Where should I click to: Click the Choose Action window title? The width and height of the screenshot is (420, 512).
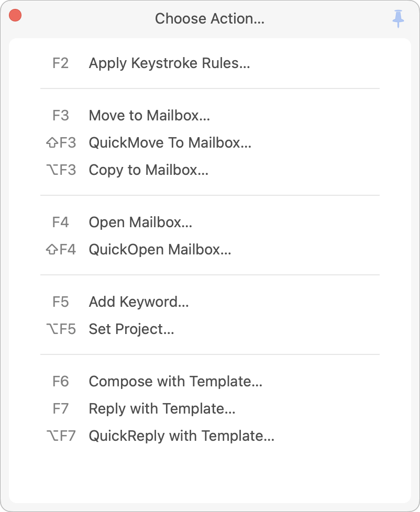point(209,19)
